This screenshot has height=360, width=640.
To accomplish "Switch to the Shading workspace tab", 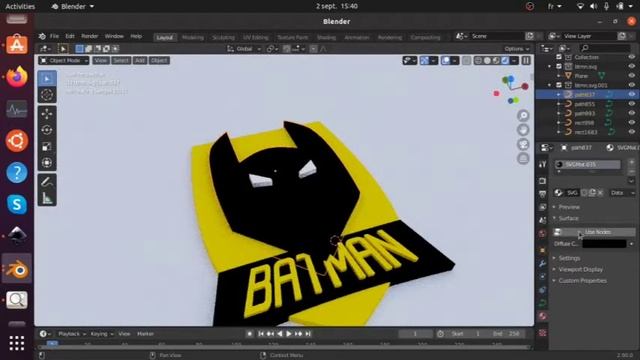I will coord(326,38).
